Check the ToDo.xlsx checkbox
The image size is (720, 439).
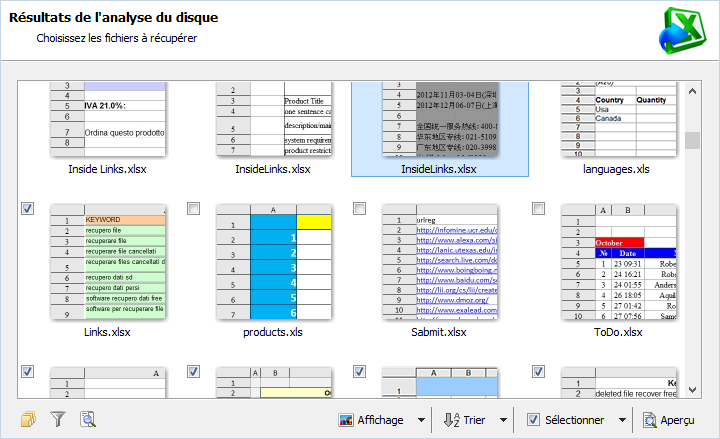pyautogui.click(x=539, y=208)
